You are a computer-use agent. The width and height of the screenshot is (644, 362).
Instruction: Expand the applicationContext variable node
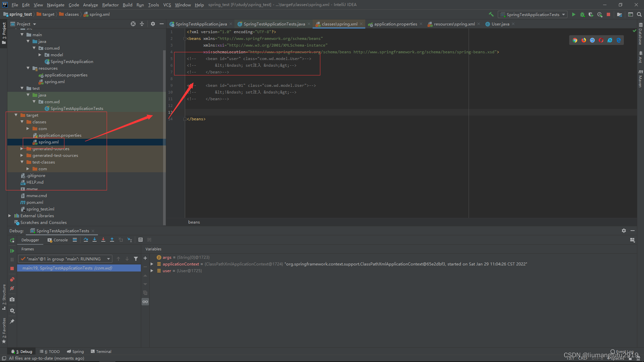tap(152, 264)
